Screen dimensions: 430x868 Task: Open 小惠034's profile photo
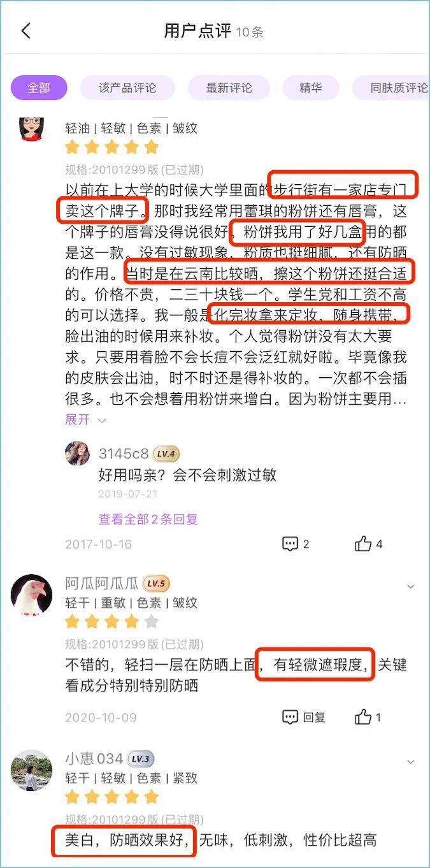(31, 770)
